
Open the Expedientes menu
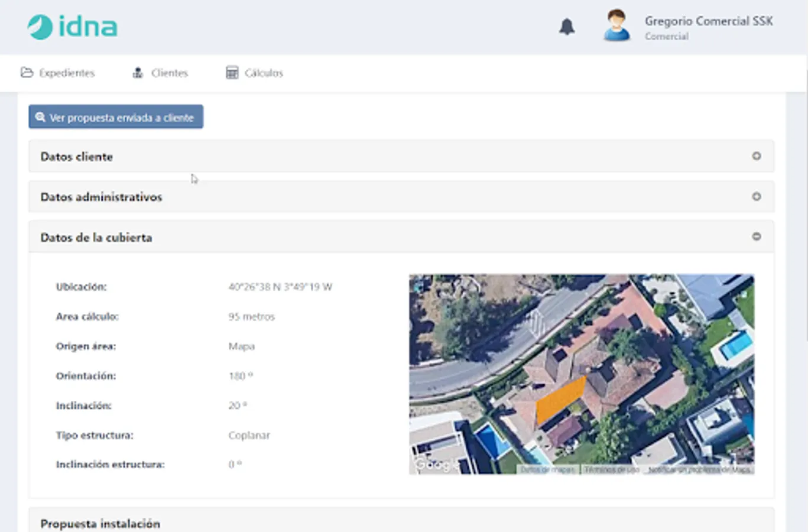(58, 73)
